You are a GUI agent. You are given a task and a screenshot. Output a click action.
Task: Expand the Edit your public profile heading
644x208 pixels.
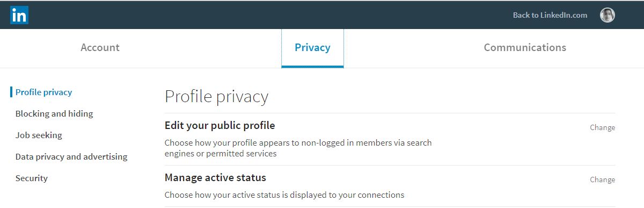click(x=219, y=125)
